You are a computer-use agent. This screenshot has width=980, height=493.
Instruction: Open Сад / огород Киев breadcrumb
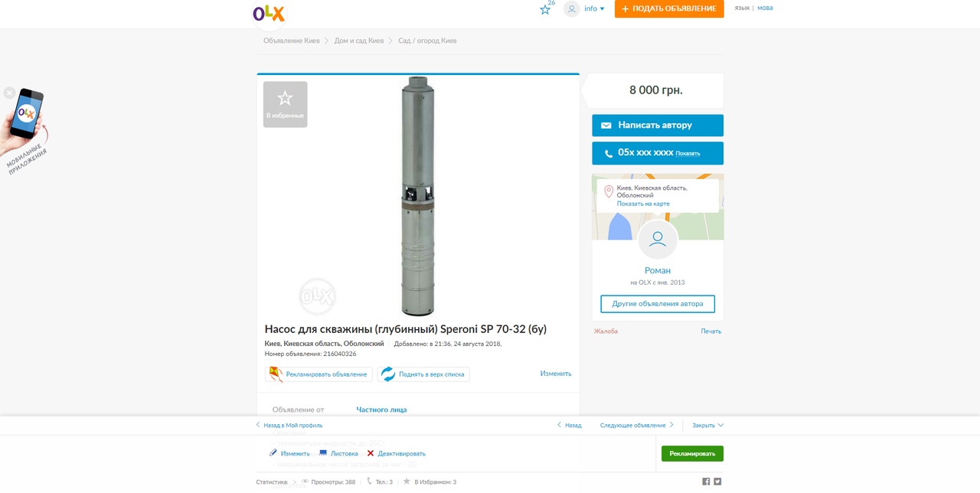pyautogui.click(x=427, y=41)
